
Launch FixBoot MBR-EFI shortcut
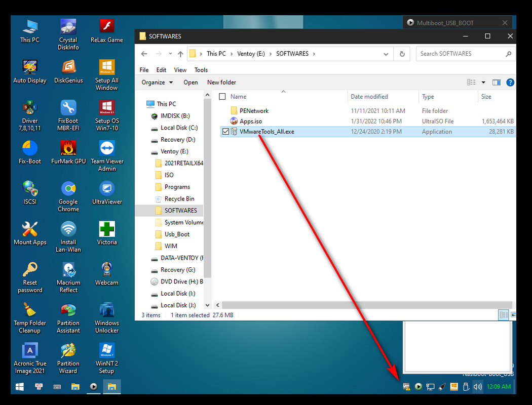point(68,115)
